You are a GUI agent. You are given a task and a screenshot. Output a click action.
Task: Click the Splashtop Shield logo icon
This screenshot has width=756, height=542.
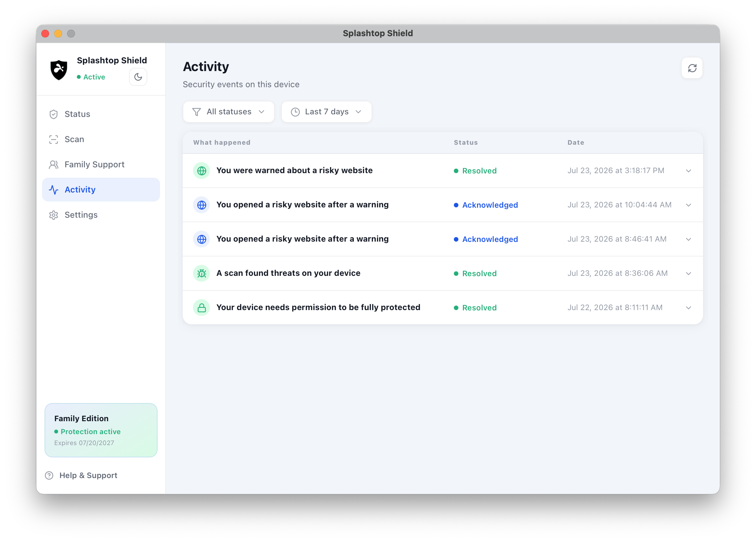59,69
